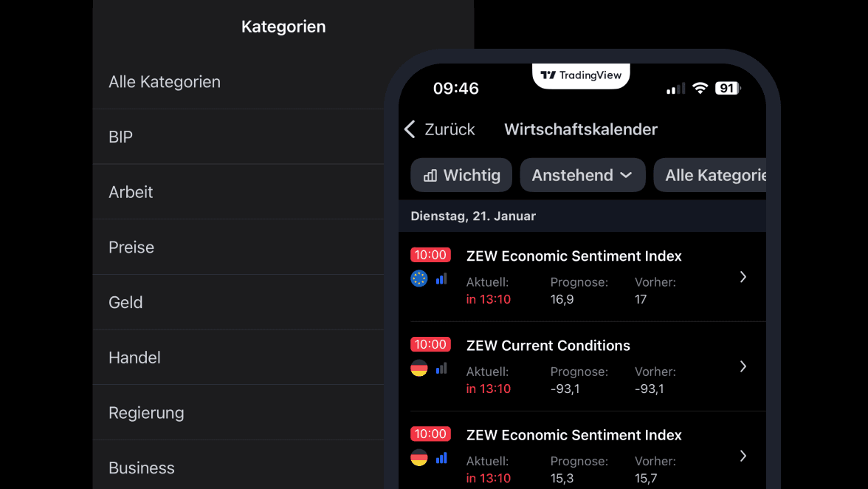
Task: Click the German flag on ZEW Current Conditions
Action: click(418, 368)
